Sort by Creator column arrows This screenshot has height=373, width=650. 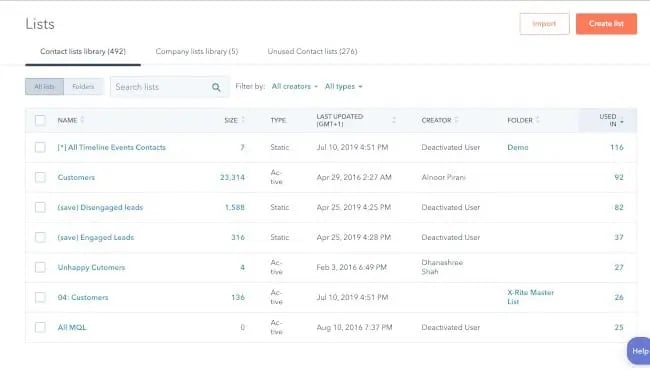[456, 120]
